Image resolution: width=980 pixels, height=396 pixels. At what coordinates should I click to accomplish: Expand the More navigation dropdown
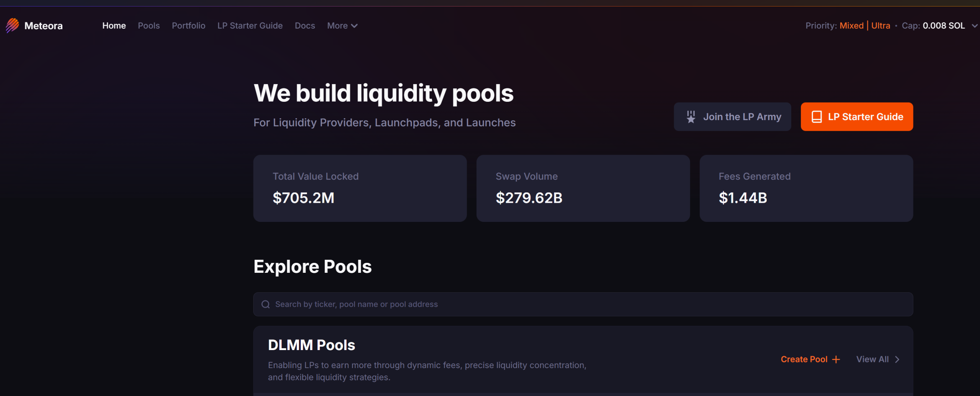(x=342, y=26)
